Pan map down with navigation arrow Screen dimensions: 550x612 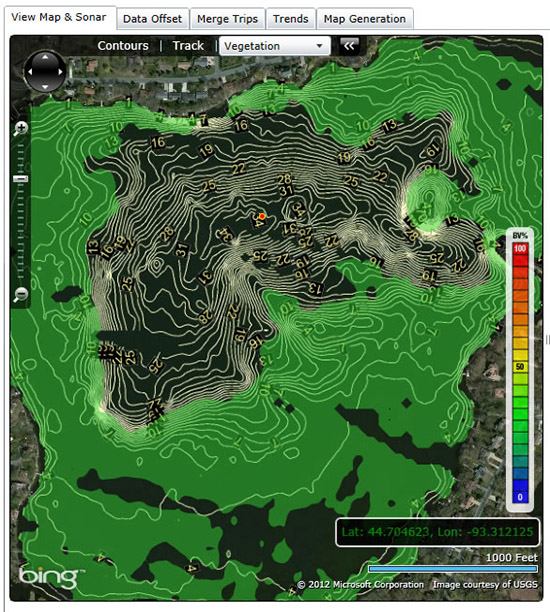coord(45,87)
